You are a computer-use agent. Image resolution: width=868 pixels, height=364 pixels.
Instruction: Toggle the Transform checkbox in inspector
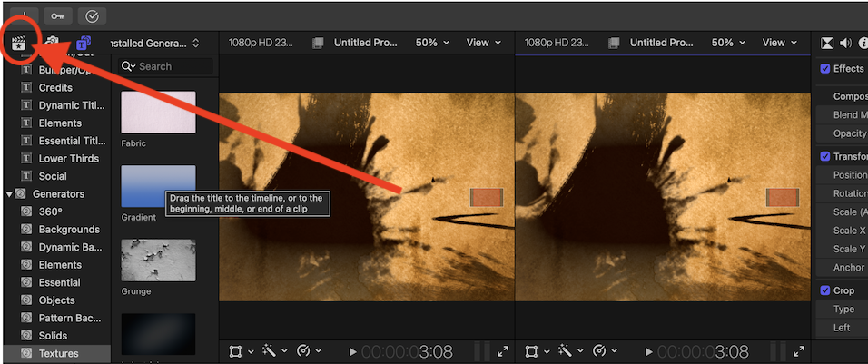[824, 156]
